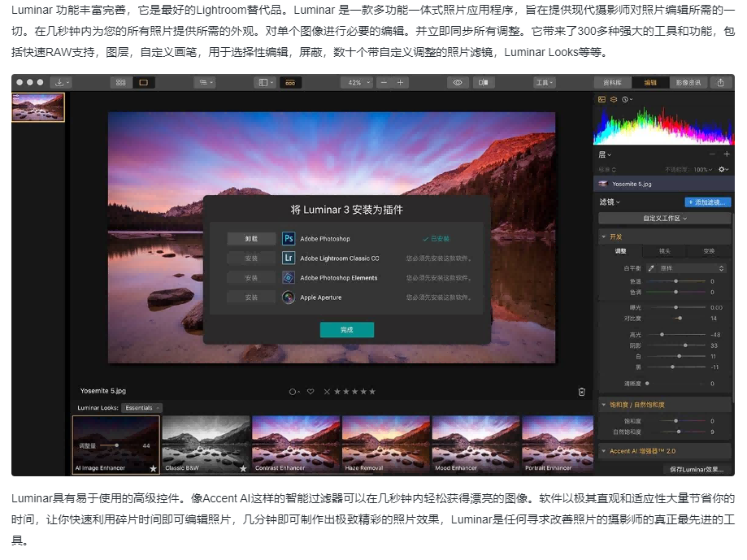747x560 pixels.
Task: Click the X reject flag icon
Action: pos(327,392)
